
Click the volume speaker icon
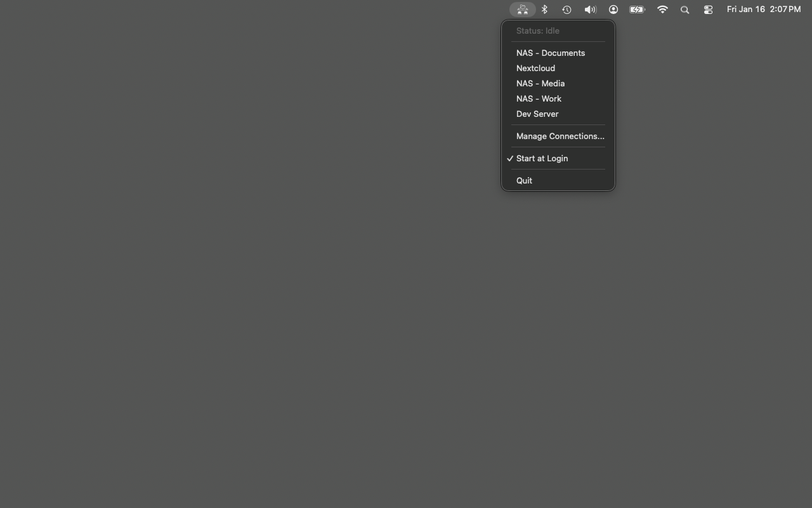(590, 10)
